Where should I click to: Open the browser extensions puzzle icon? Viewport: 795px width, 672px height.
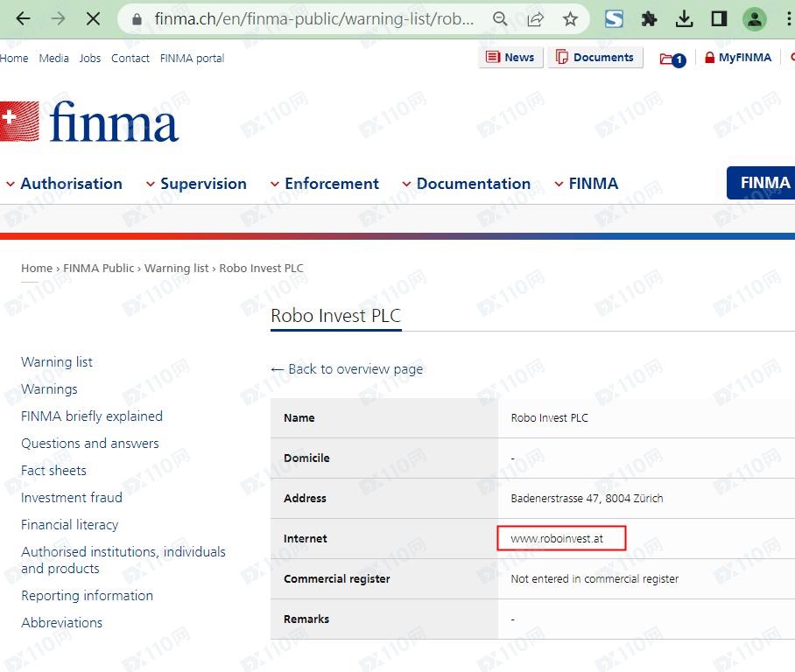(649, 18)
